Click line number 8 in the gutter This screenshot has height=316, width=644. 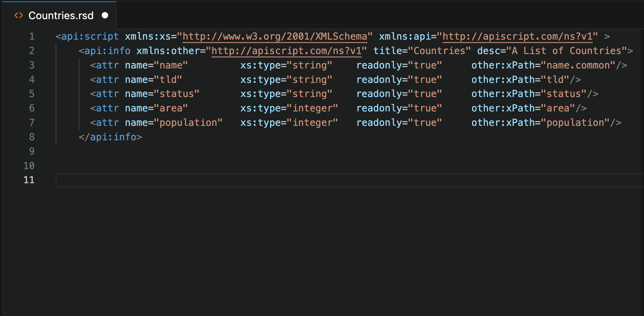(32, 137)
